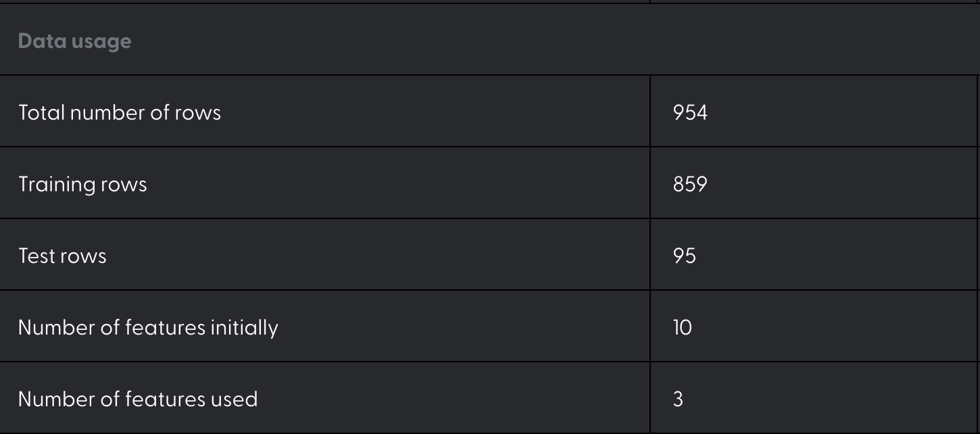This screenshot has width=980, height=434.
Task: Select the "Test rows" label
Action: pyautogui.click(x=62, y=256)
